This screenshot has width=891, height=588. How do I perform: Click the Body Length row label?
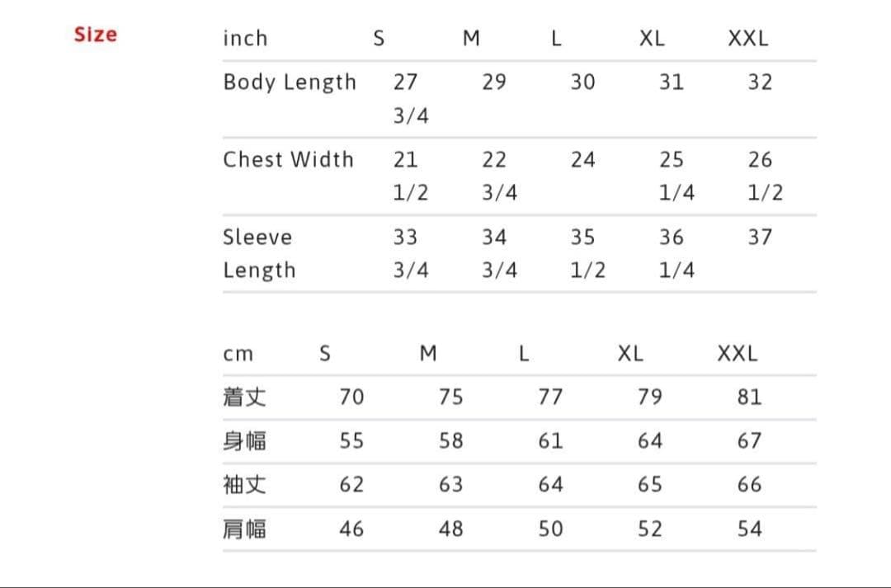pos(290,82)
